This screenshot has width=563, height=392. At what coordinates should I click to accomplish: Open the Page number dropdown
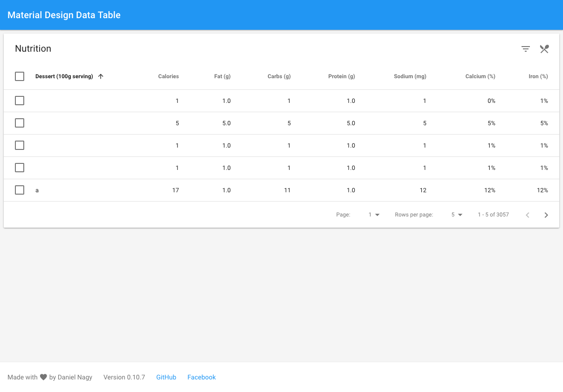click(x=373, y=215)
